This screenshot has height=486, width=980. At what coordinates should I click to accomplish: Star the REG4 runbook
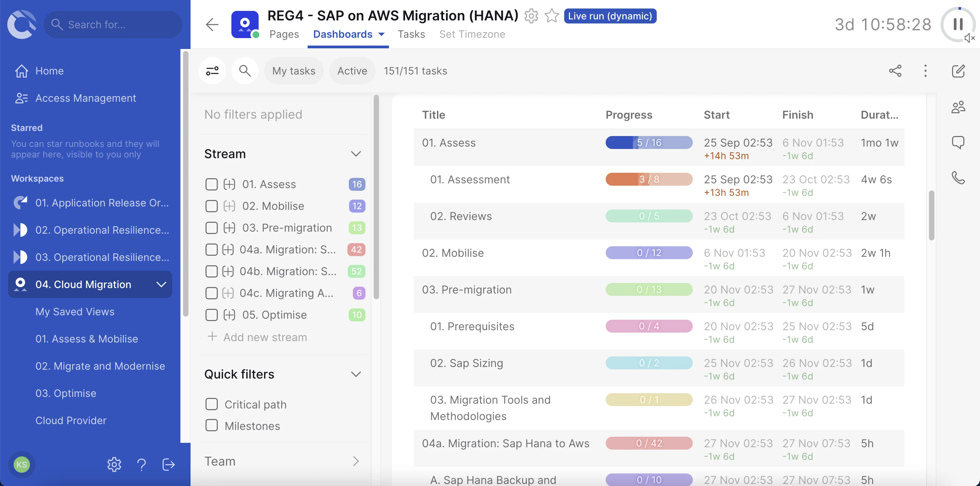[x=551, y=16]
